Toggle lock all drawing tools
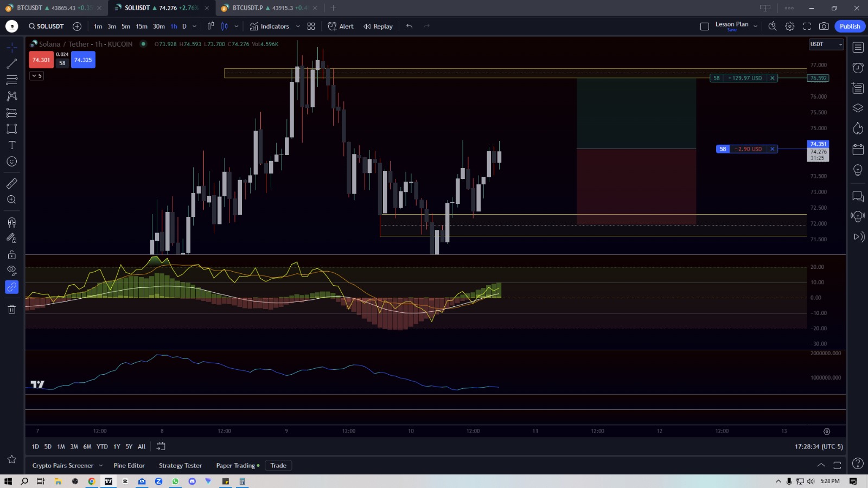Screen dimensions: 868x488 pyautogui.click(x=11, y=255)
